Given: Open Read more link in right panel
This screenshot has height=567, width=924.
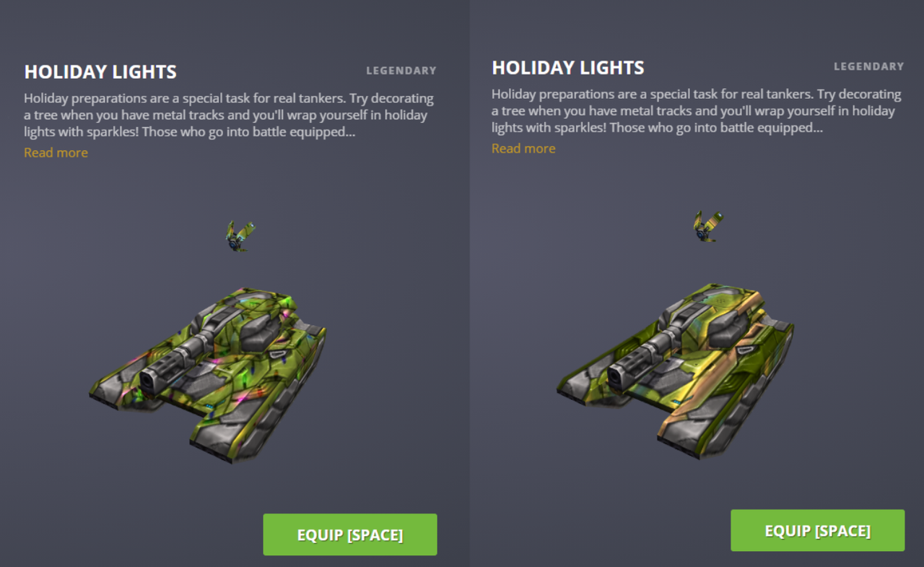Looking at the screenshot, I should (523, 148).
